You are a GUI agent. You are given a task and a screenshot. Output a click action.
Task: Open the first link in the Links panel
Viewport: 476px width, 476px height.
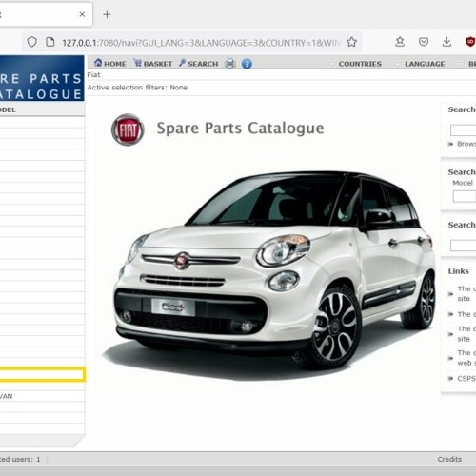tap(466, 293)
